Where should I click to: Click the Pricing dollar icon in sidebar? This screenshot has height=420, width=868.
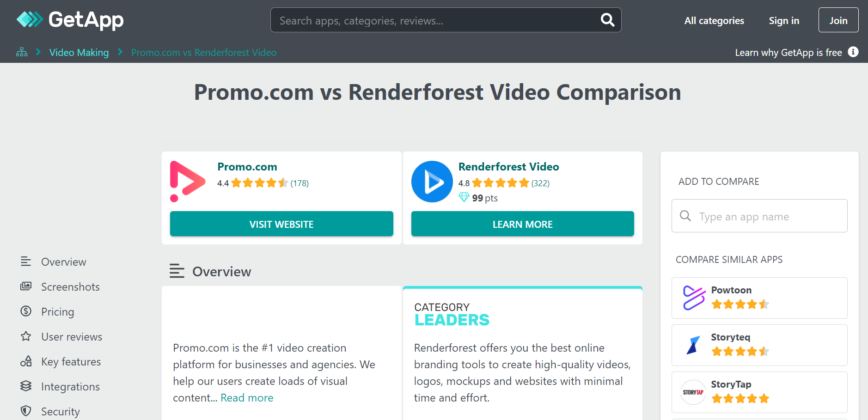click(26, 311)
